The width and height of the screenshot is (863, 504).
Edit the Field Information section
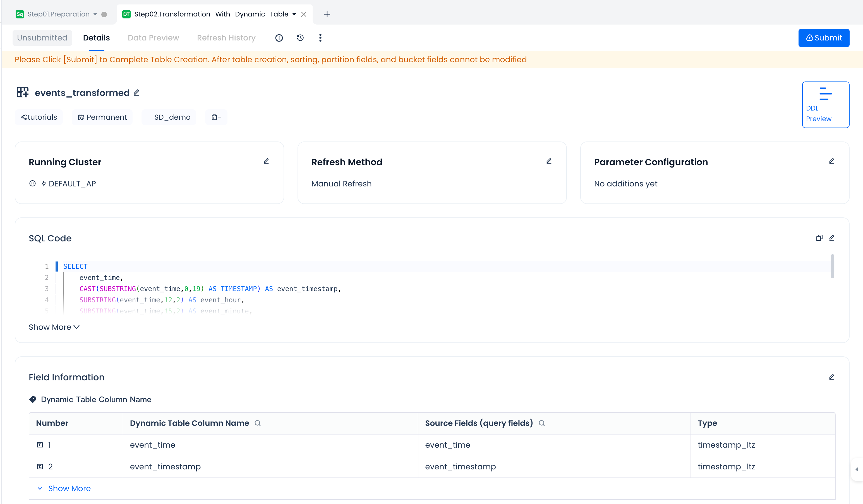(x=831, y=377)
